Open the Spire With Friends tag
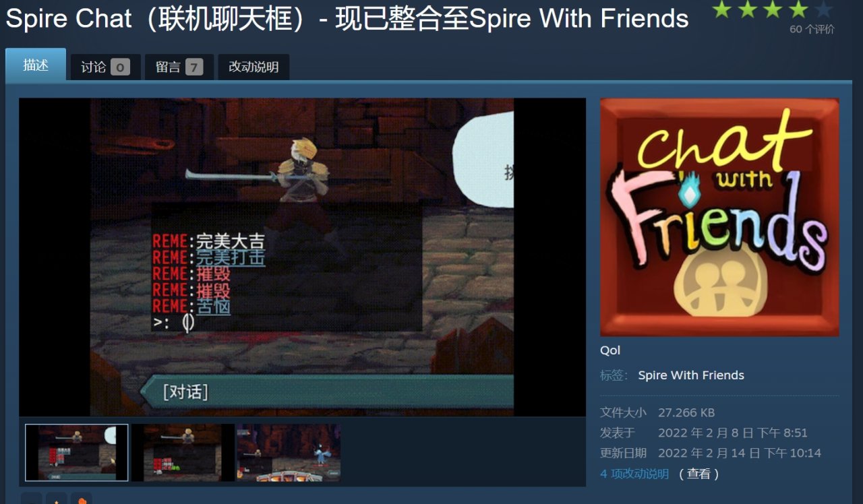 click(x=691, y=375)
